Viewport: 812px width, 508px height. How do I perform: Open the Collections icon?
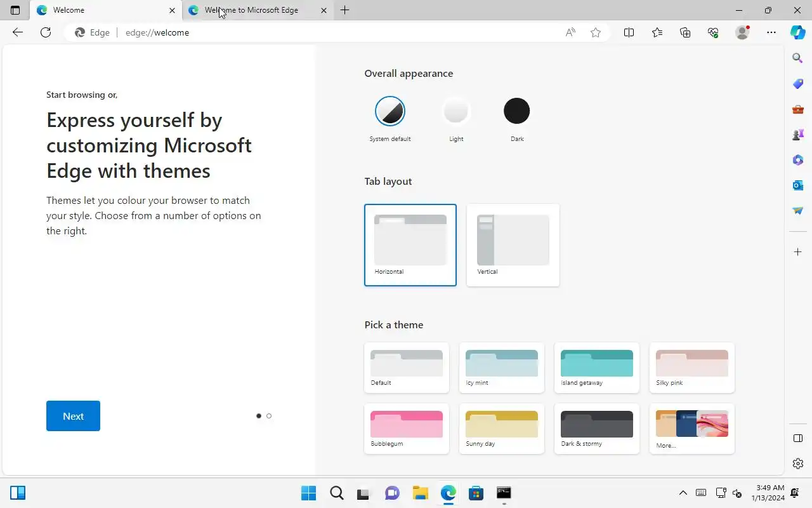coord(685,32)
